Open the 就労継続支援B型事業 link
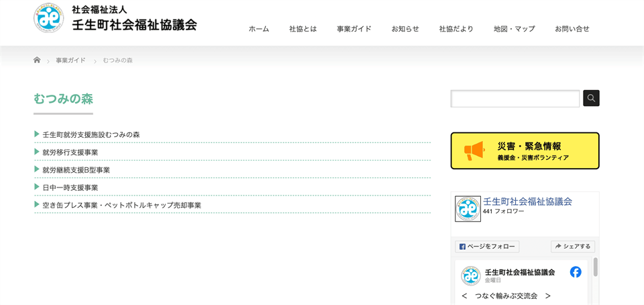 tap(76, 170)
